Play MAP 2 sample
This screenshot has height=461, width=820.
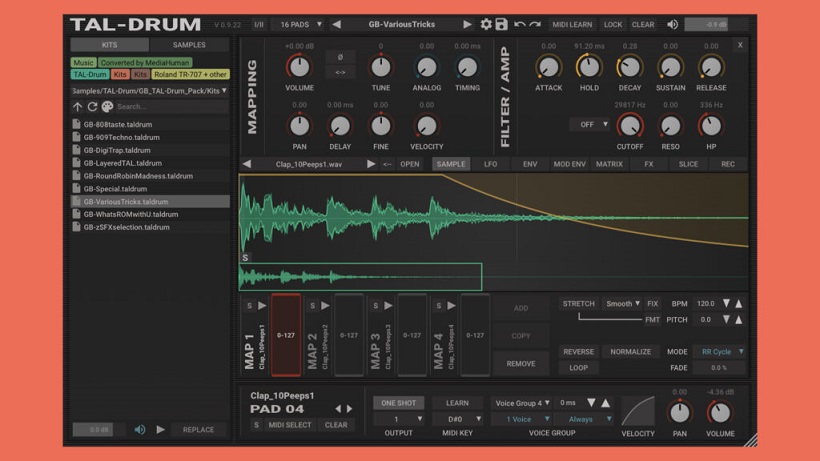point(325,306)
